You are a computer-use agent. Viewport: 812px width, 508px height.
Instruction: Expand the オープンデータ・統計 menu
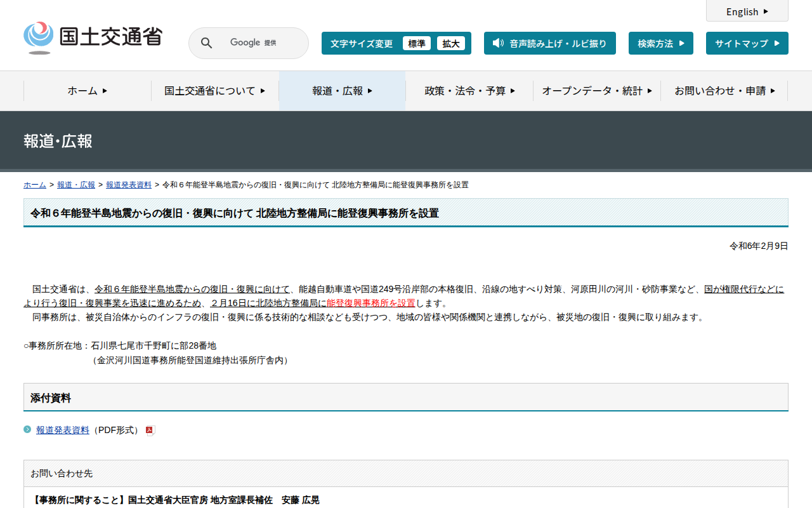[x=596, y=91]
